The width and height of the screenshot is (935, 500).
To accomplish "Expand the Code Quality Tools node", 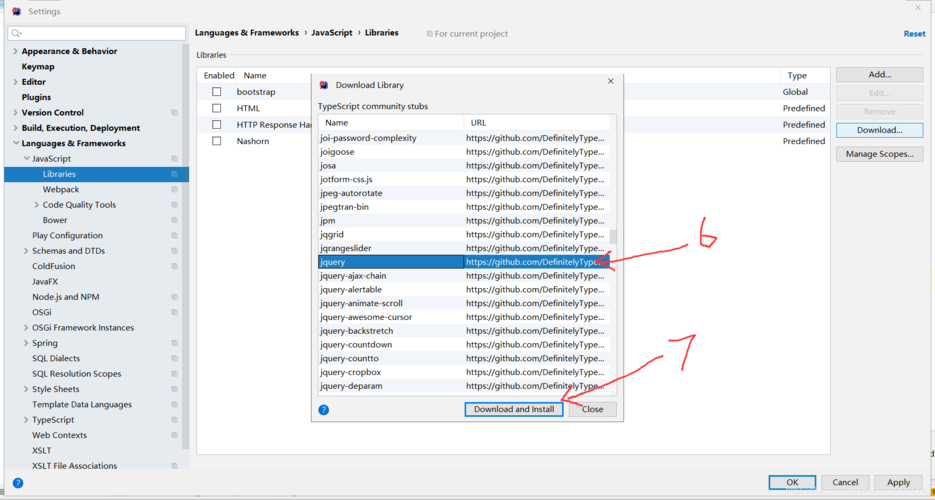I will [x=36, y=205].
